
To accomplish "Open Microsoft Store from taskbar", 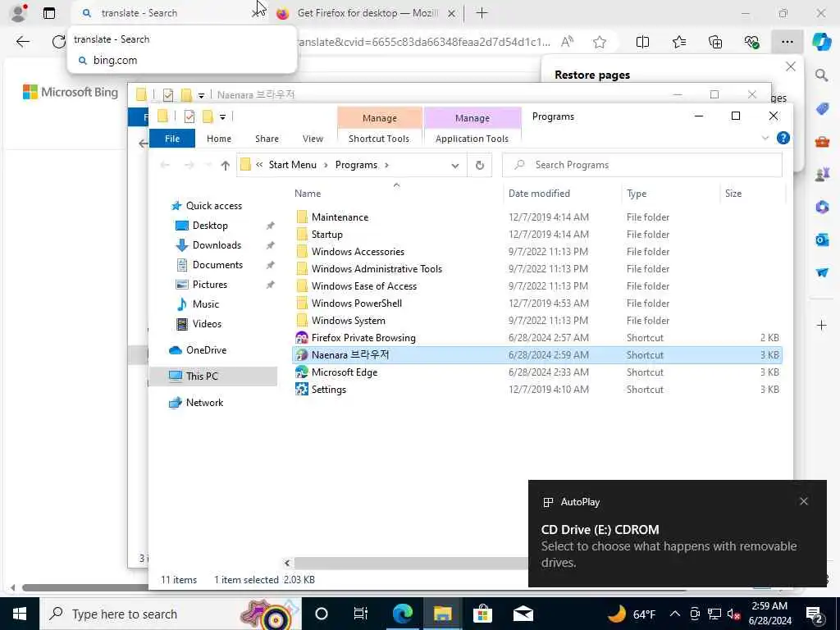I will [482, 614].
